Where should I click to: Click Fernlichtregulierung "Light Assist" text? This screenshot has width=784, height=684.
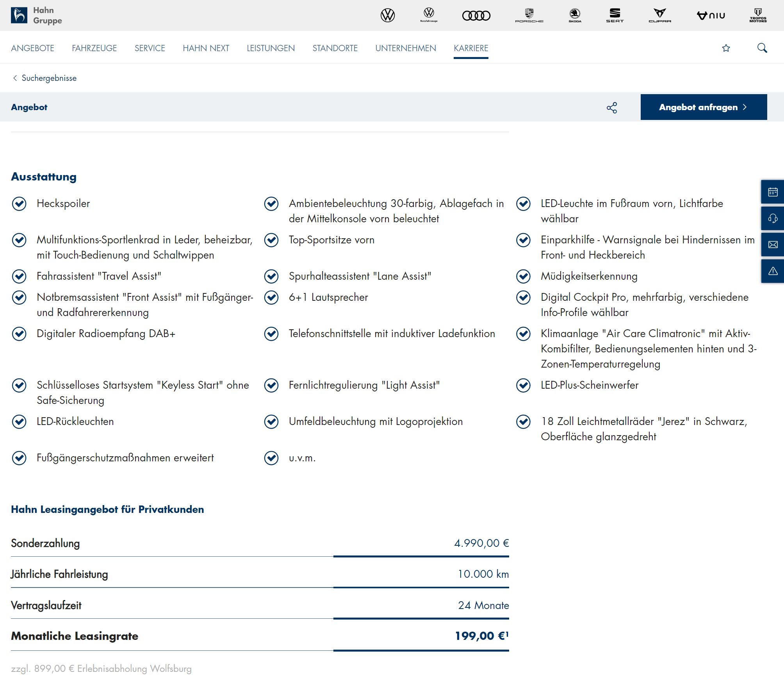tap(364, 385)
